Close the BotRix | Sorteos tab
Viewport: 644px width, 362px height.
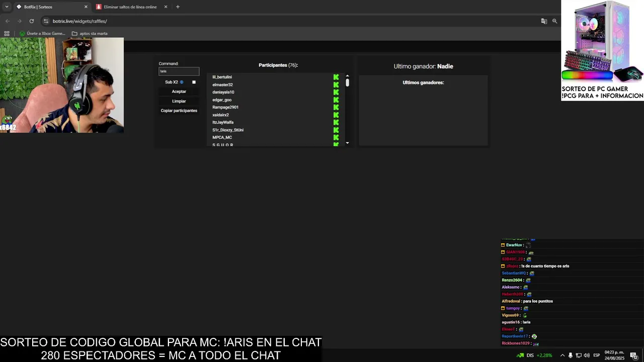click(x=86, y=7)
